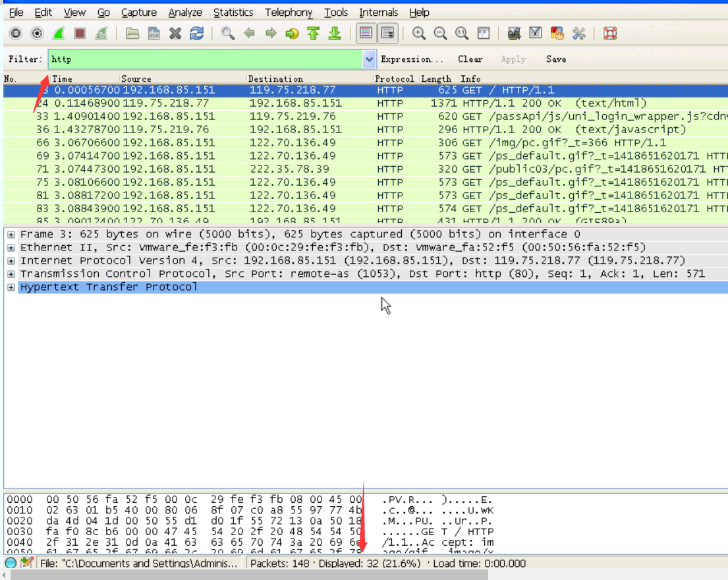Image resolution: width=728 pixels, height=580 pixels.
Task: Expand Ethernet II tree node
Action: (x=11, y=248)
